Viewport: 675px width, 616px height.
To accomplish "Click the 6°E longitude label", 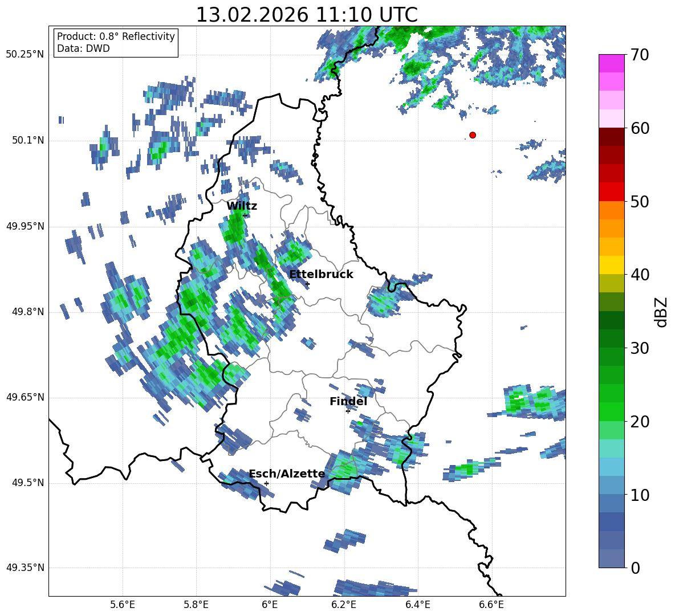I will click(x=270, y=605).
